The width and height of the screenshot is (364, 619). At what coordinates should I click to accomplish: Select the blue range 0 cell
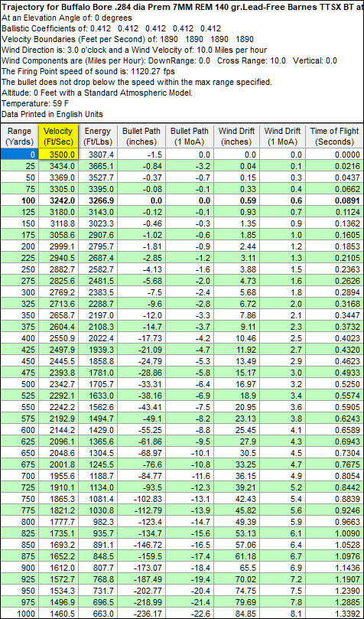(x=19, y=155)
